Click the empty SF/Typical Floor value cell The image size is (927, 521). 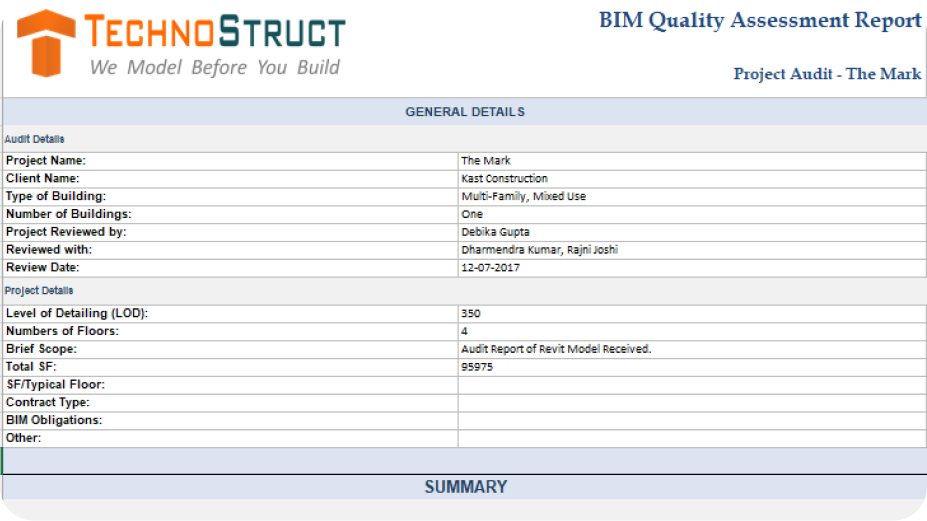point(692,385)
